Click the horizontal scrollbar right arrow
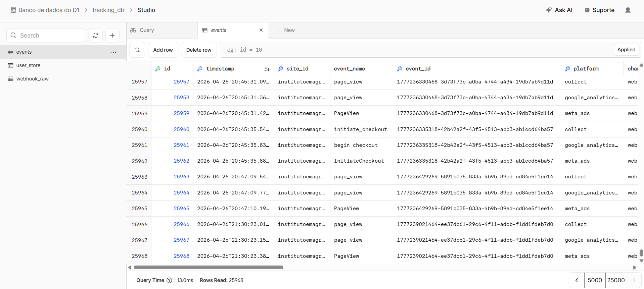This screenshot has height=289, width=644. coord(635,268)
